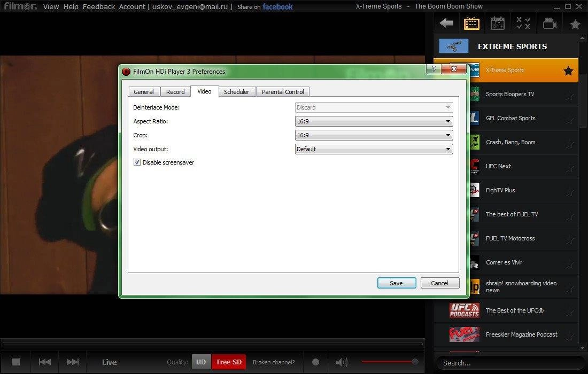Go to previous channel button

click(44, 362)
